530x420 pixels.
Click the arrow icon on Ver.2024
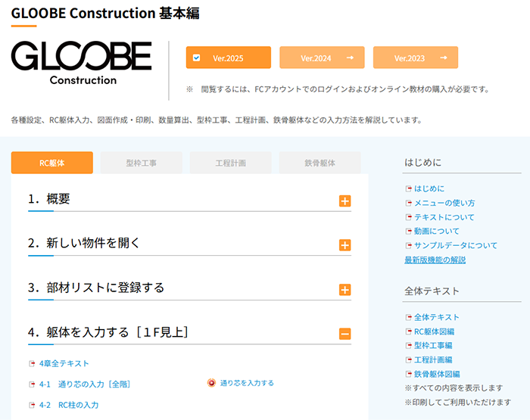click(350, 58)
